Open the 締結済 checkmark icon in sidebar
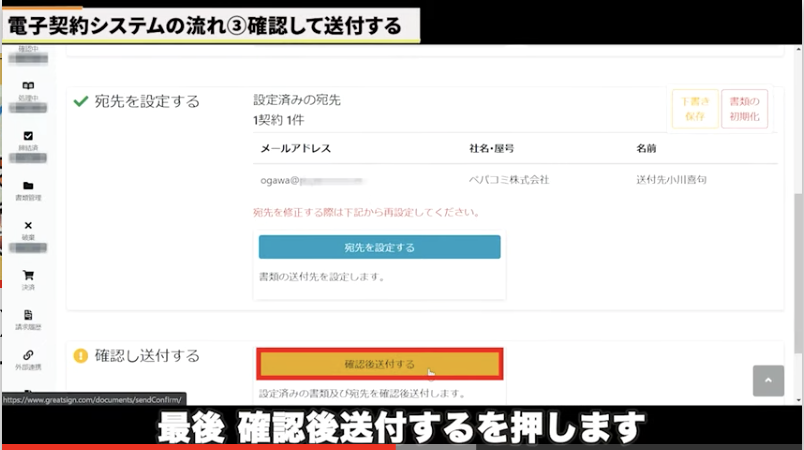The image size is (804, 450). tap(28, 136)
